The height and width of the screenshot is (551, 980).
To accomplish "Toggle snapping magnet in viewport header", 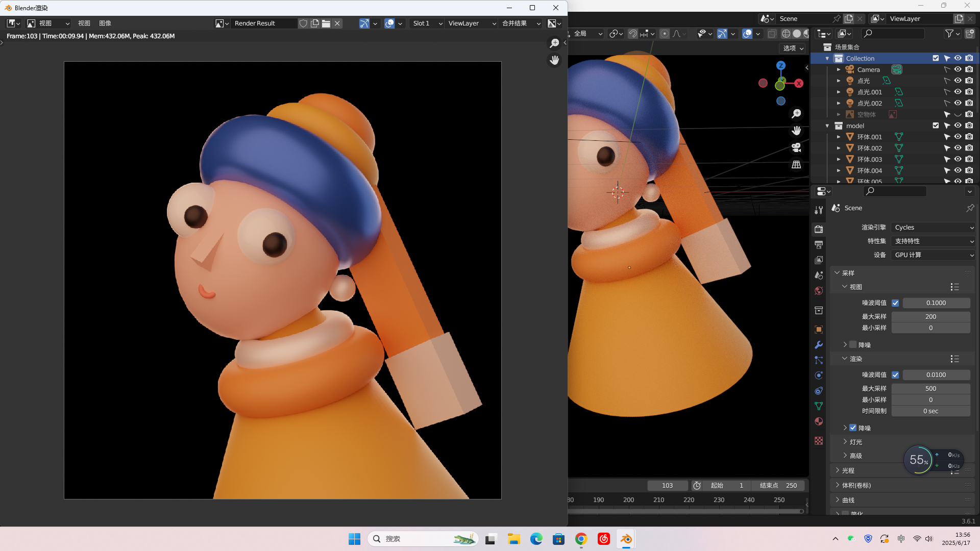I will coord(633,34).
